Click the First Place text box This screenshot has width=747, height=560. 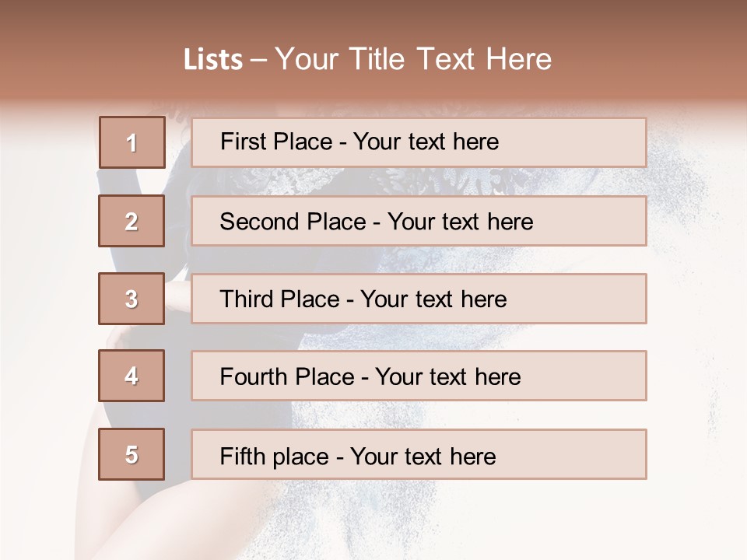click(419, 142)
